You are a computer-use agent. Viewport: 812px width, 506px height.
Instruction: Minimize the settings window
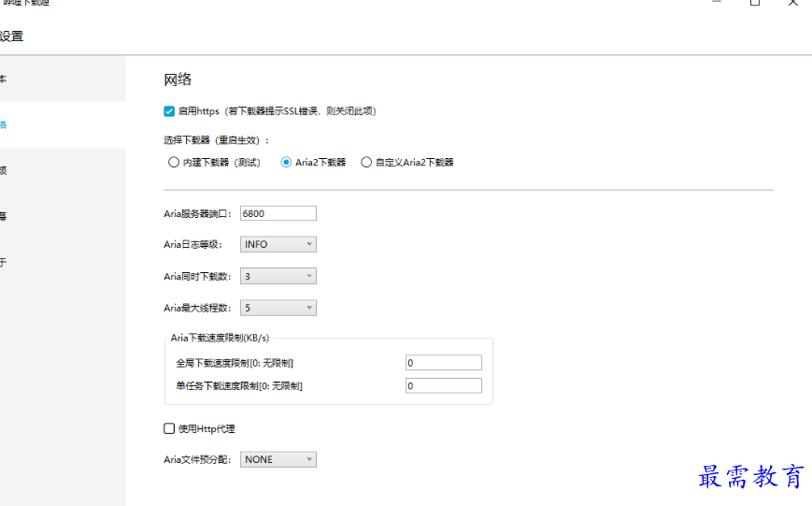pos(717,2)
